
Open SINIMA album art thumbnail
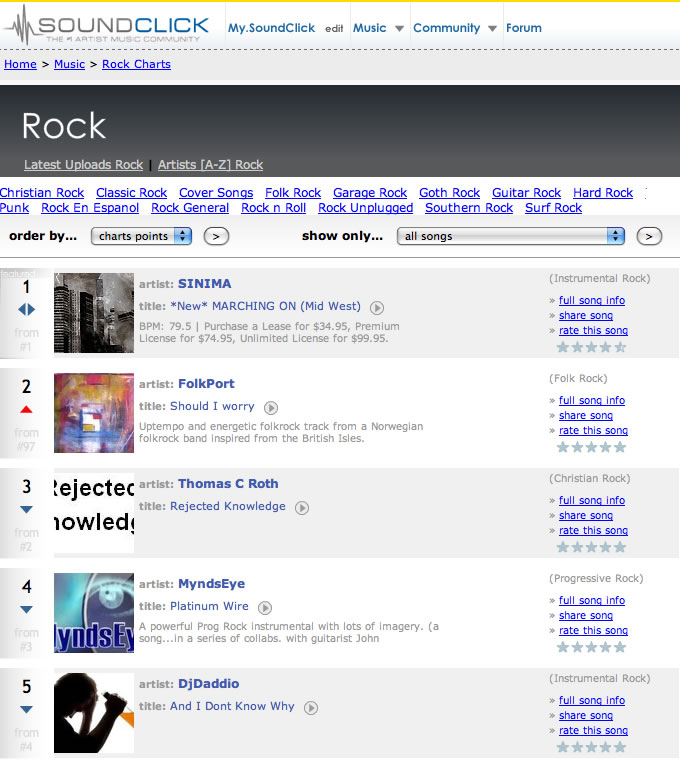click(94, 313)
